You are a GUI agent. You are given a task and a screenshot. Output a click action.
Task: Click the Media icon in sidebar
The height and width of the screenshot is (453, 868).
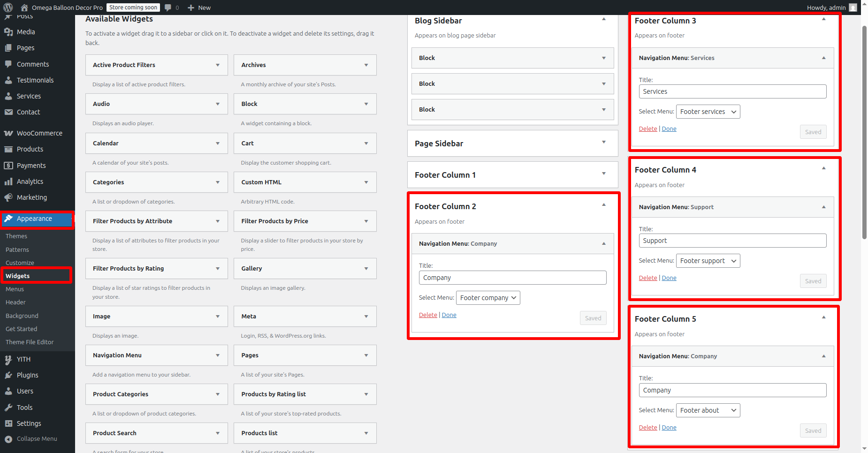pos(8,32)
